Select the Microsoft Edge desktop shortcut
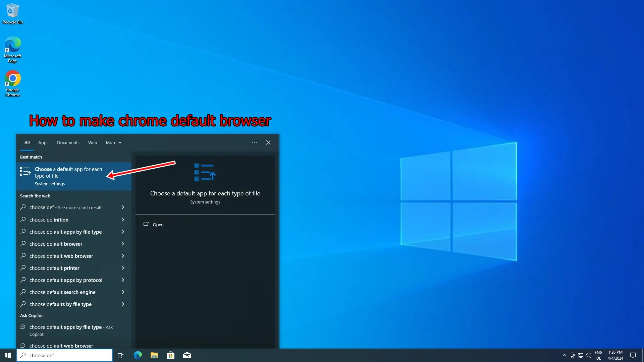644x362 pixels. 13,49
